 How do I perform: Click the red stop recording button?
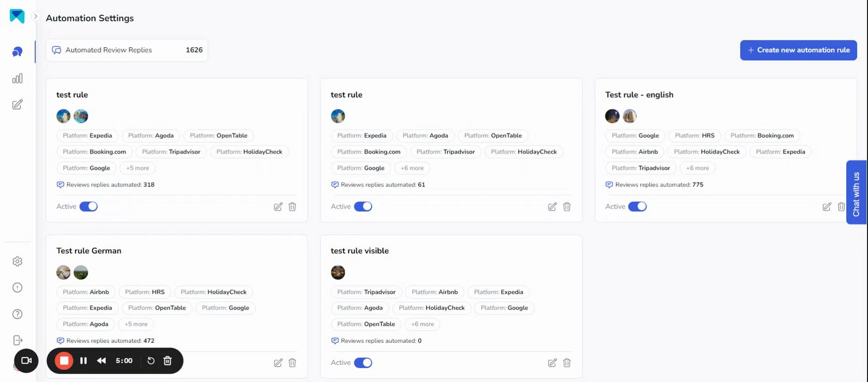tap(64, 361)
